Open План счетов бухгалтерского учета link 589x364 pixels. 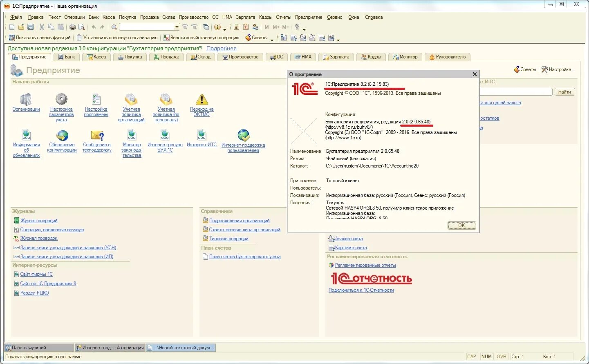point(245,257)
